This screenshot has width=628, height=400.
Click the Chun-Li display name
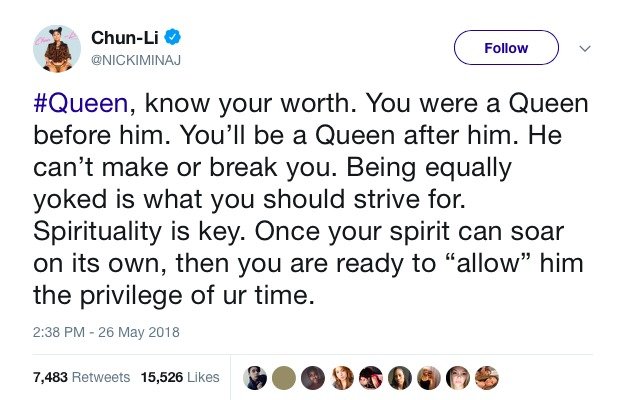point(124,38)
